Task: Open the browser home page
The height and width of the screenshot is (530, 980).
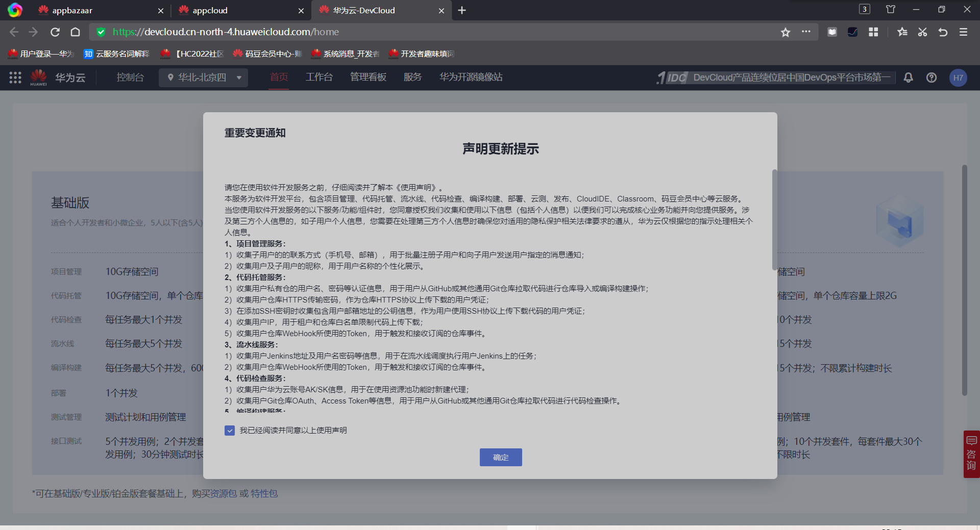Action: tap(75, 32)
